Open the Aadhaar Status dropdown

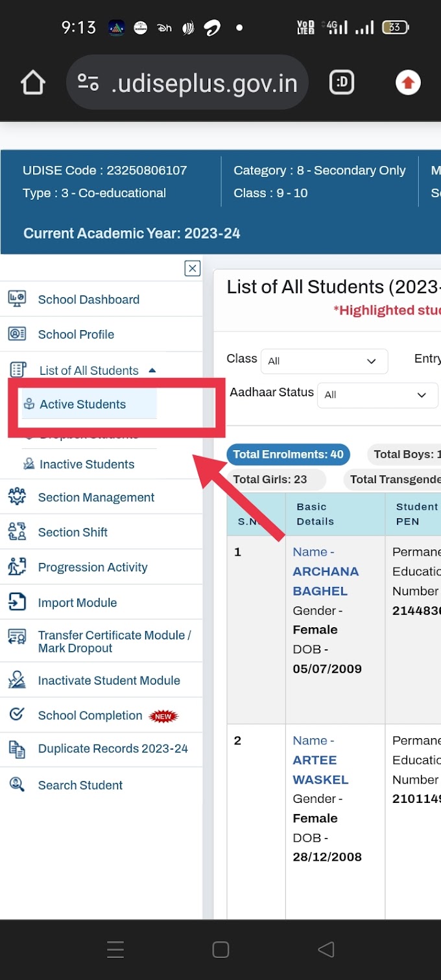377,395
